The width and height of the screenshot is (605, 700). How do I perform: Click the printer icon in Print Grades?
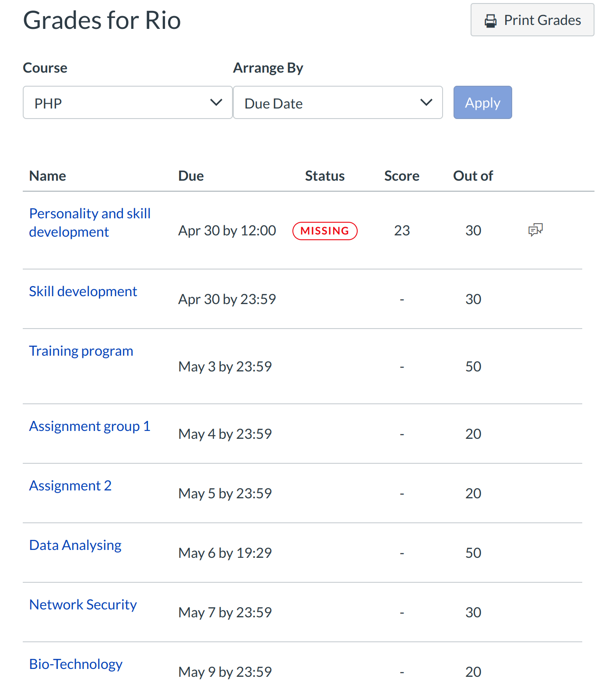tap(490, 21)
